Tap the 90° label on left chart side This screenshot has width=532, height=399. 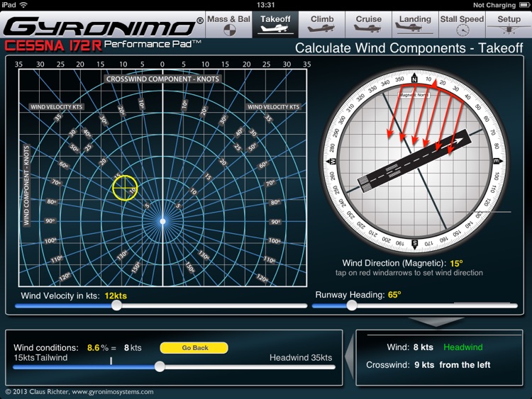coord(50,221)
